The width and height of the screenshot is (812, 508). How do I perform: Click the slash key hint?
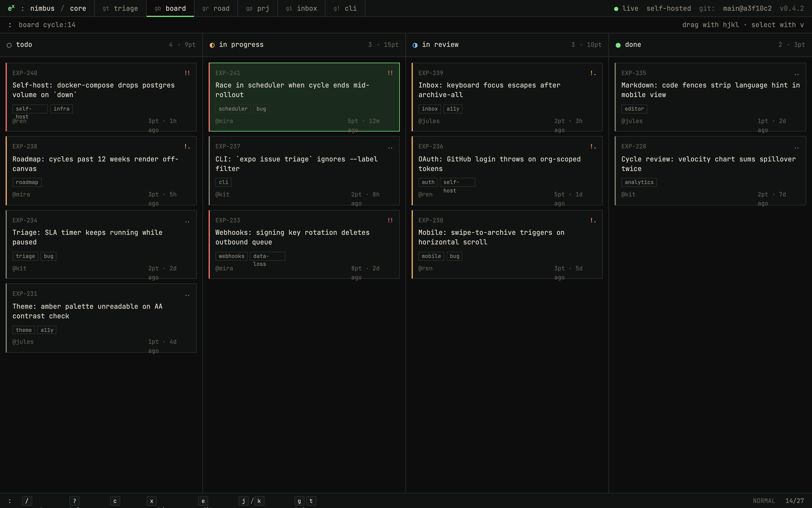click(x=27, y=501)
